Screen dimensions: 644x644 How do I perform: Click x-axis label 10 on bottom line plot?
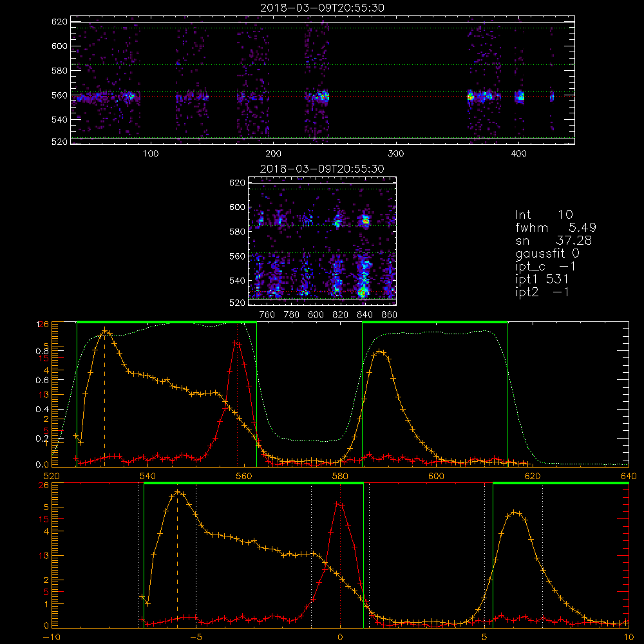[x=629, y=637]
